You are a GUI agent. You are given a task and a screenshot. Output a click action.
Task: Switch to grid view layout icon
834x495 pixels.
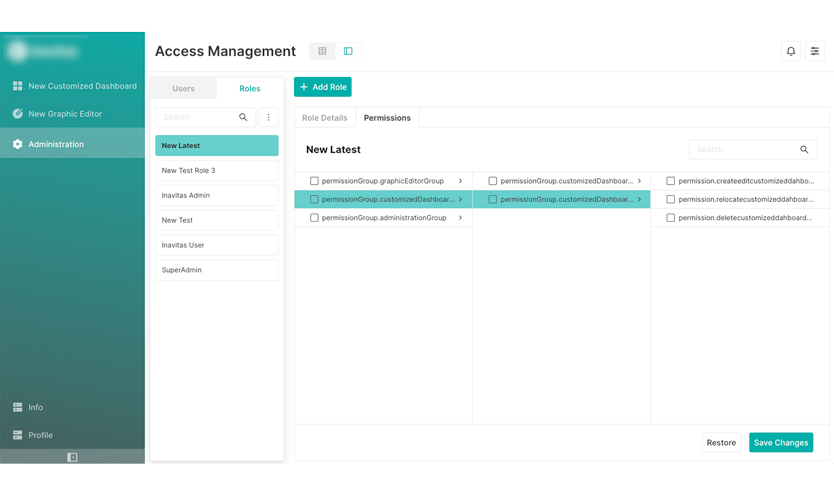[322, 51]
